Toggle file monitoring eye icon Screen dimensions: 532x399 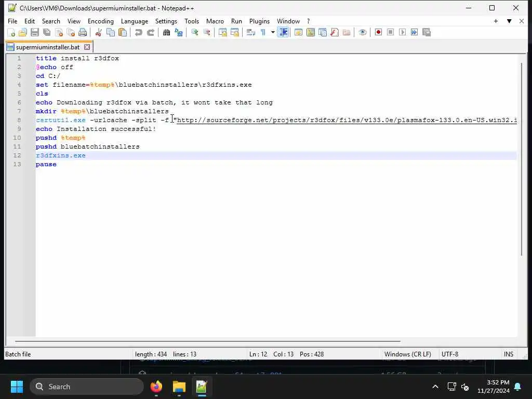362,33
